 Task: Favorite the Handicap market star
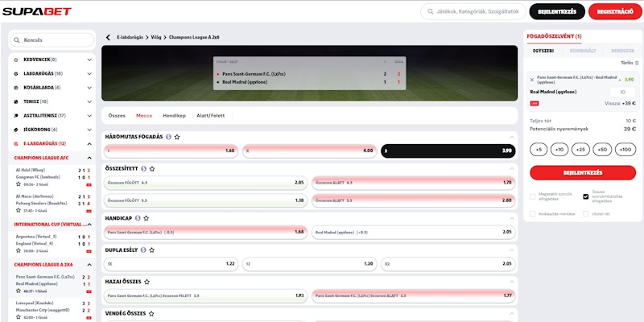(x=146, y=218)
